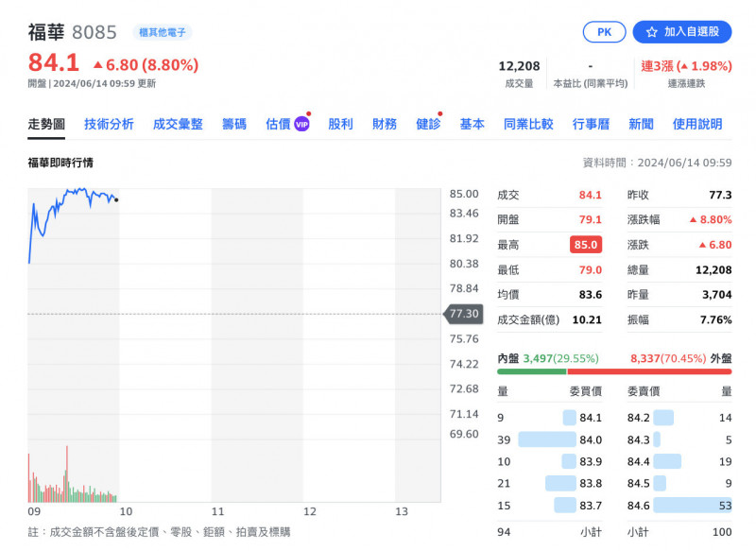Screen dimensions: 756x551
Task: Click the 資料時間 timestamp
Action: coord(657,163)
